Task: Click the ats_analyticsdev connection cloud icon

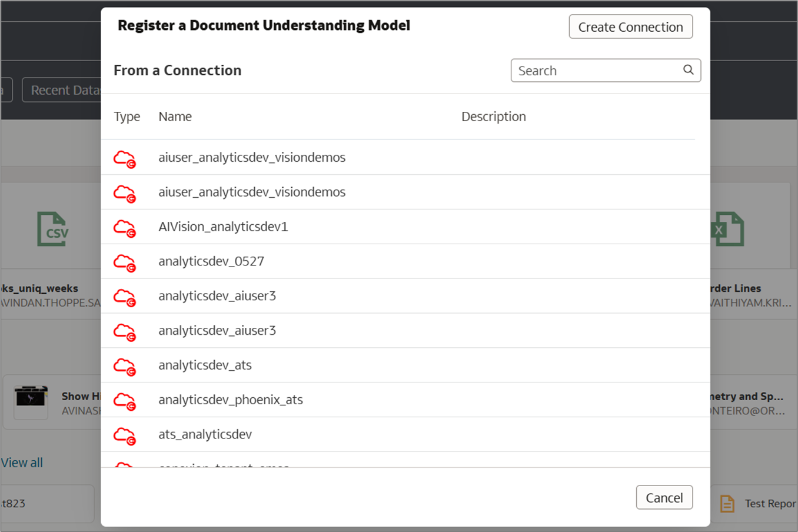Action: 125,435
